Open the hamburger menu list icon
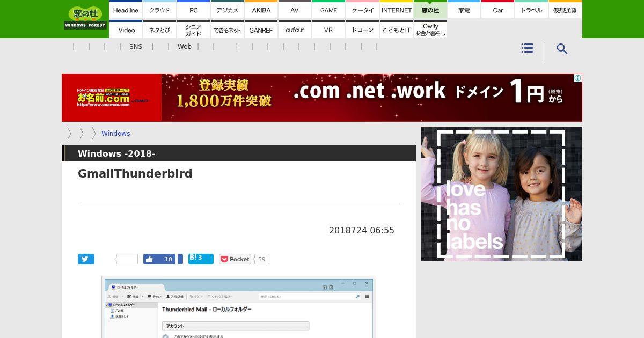This screenshot has width=644, height=338. pos(527,48)
